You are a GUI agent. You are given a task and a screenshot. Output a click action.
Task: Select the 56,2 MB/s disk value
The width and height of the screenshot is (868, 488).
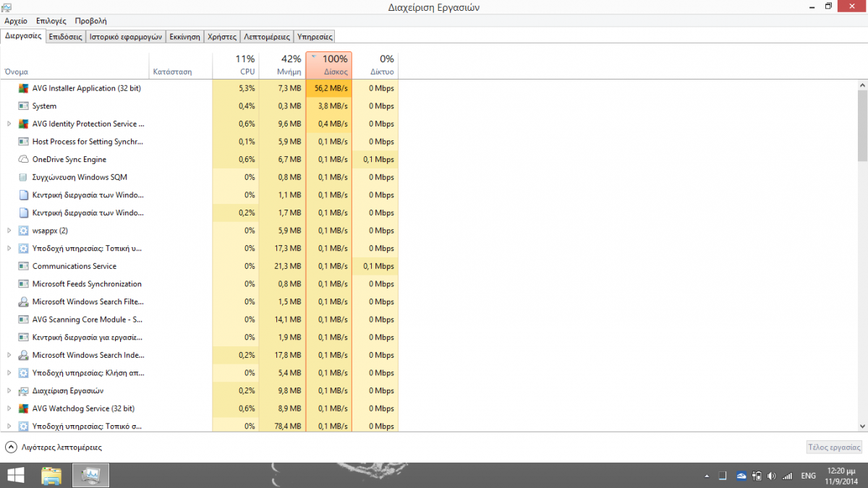pyautogui.click(x=329, y=88)
